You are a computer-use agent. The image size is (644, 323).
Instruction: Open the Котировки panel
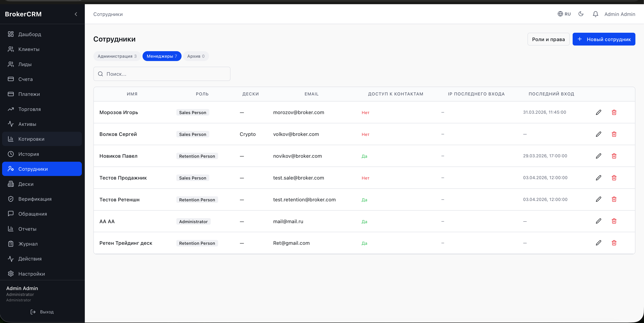(31, 139)
